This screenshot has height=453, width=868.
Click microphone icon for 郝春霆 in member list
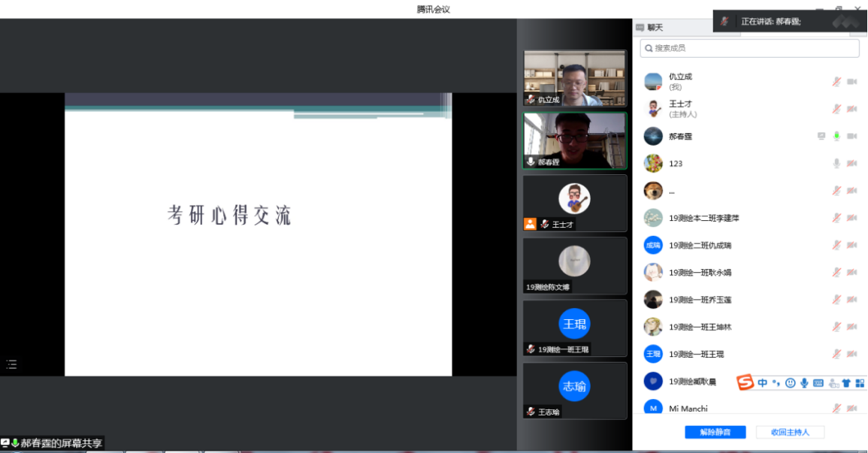coord(836,136)
